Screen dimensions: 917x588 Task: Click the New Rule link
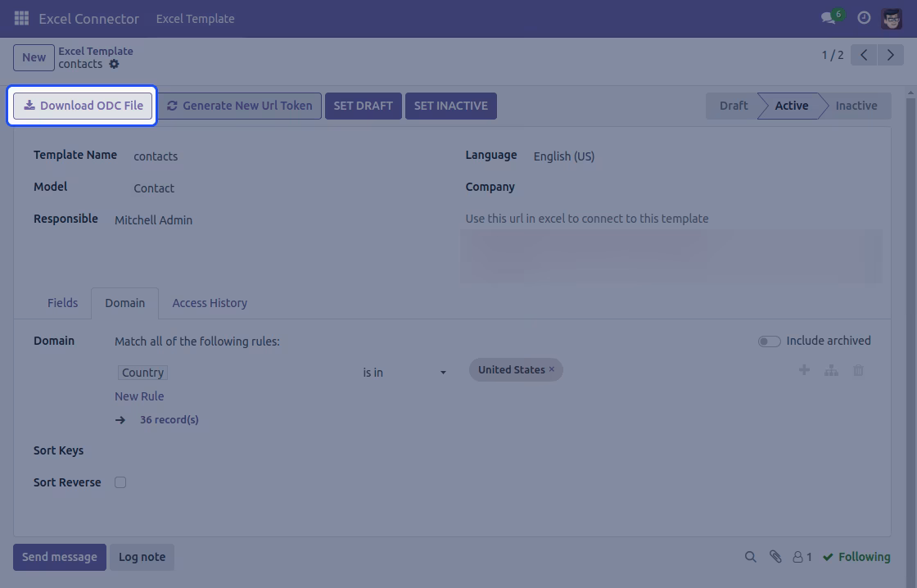pos(139,396)
